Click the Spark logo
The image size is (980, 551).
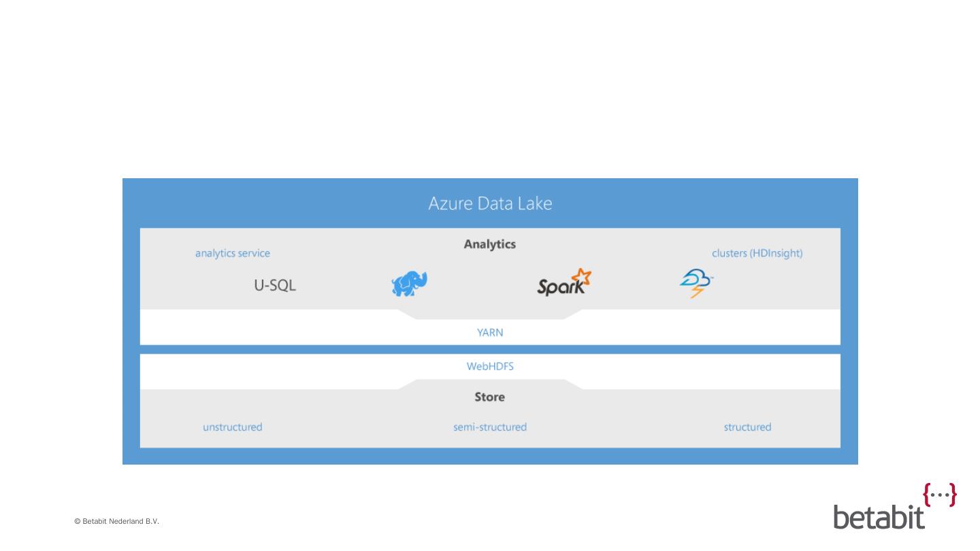point(563,282)
